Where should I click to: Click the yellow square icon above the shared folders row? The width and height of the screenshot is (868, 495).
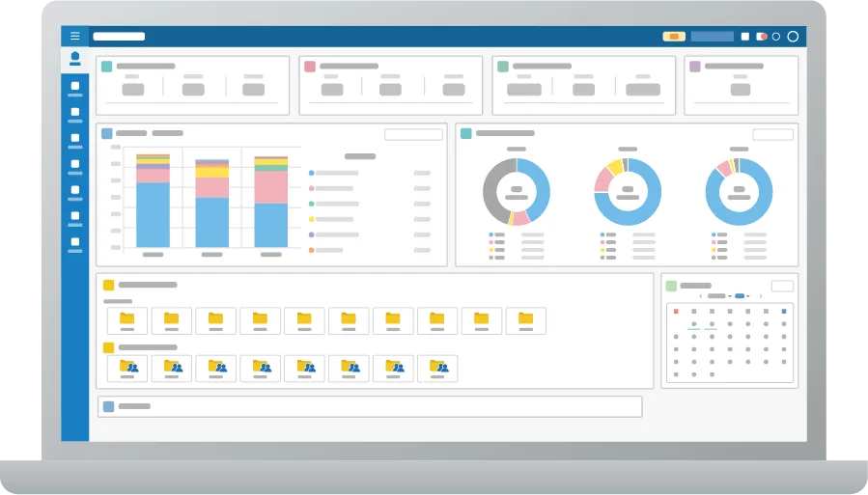(108, 348)
